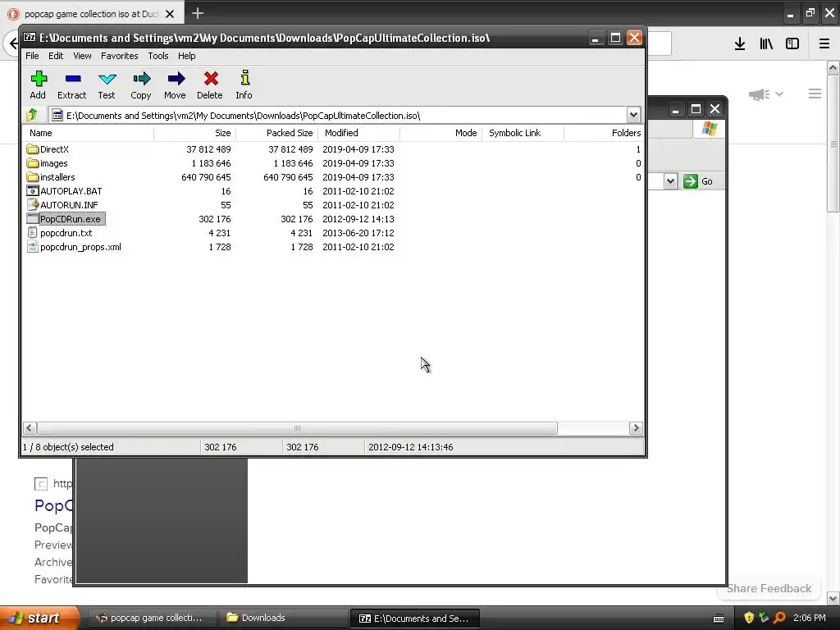Toggle the browser sidebar icon
Viewport: 840px width, 630px height.
792,44
